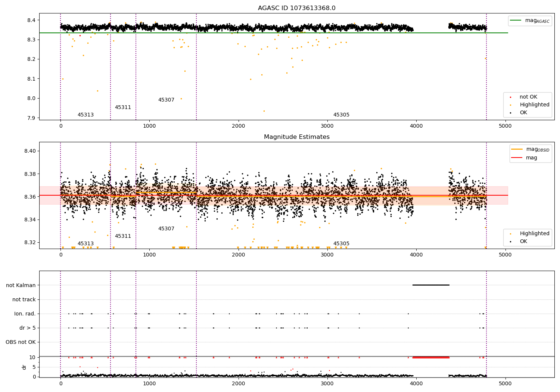Click the '8.4' y-tick of top plot
This screenshot has width=560, height=392.
31,20
